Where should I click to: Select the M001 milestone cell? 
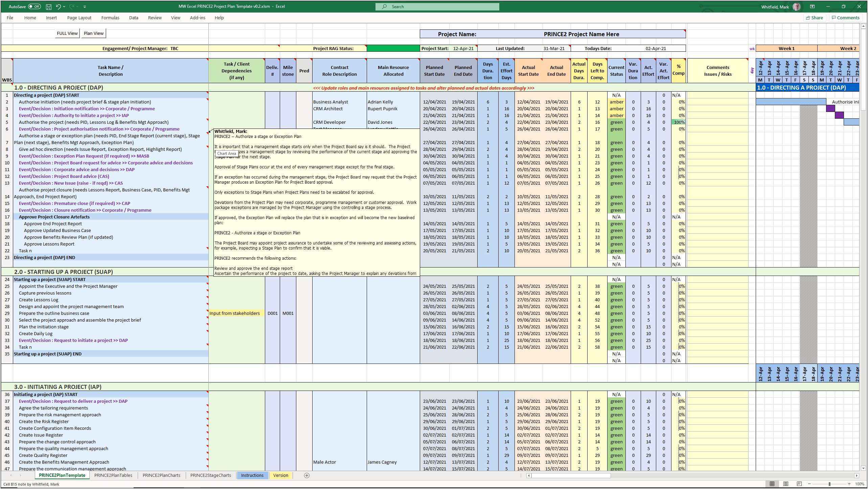[288, 313]
